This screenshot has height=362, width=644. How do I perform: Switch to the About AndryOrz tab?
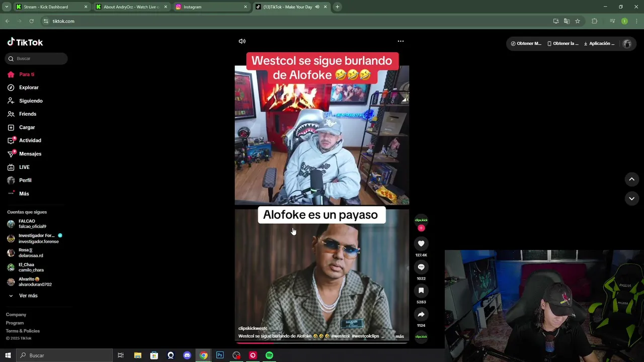point(131,7)
